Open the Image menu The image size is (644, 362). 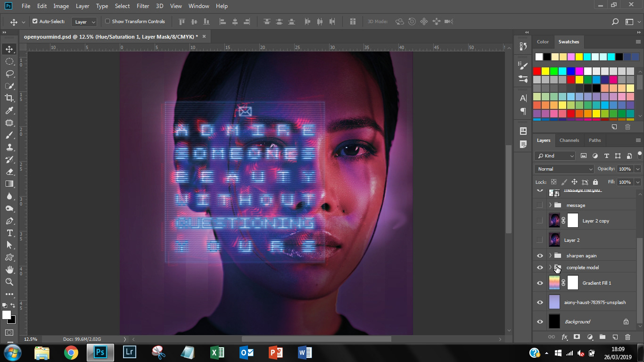pos(61,6)
